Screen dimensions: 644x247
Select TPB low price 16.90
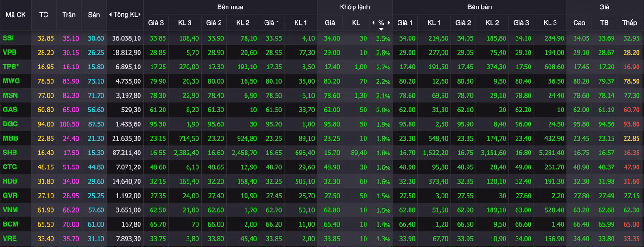click(631, 67)
